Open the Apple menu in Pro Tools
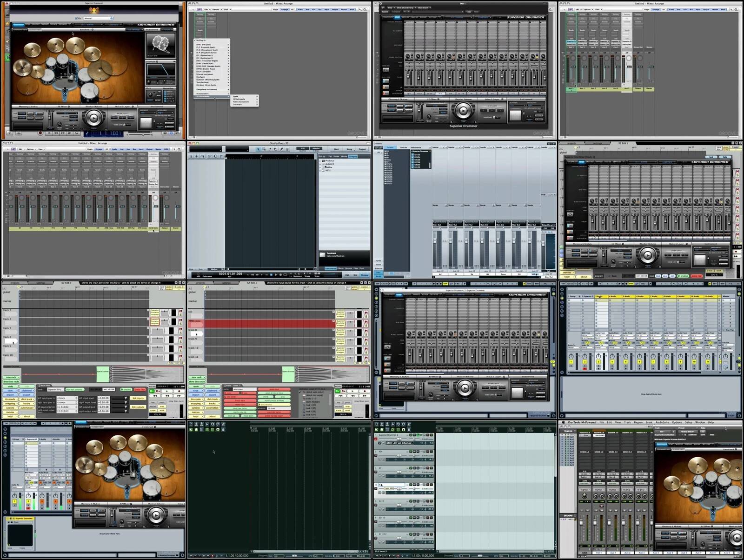Image resolution: width=744 pixels, height=560 pixels. tap(564, 422)
